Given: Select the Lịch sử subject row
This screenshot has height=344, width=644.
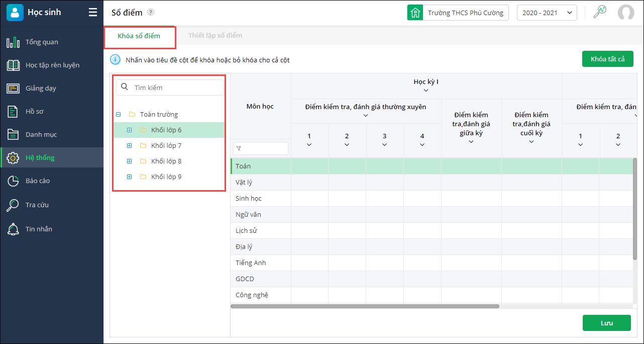Looking at the screenshot, I should pos(432,230).
